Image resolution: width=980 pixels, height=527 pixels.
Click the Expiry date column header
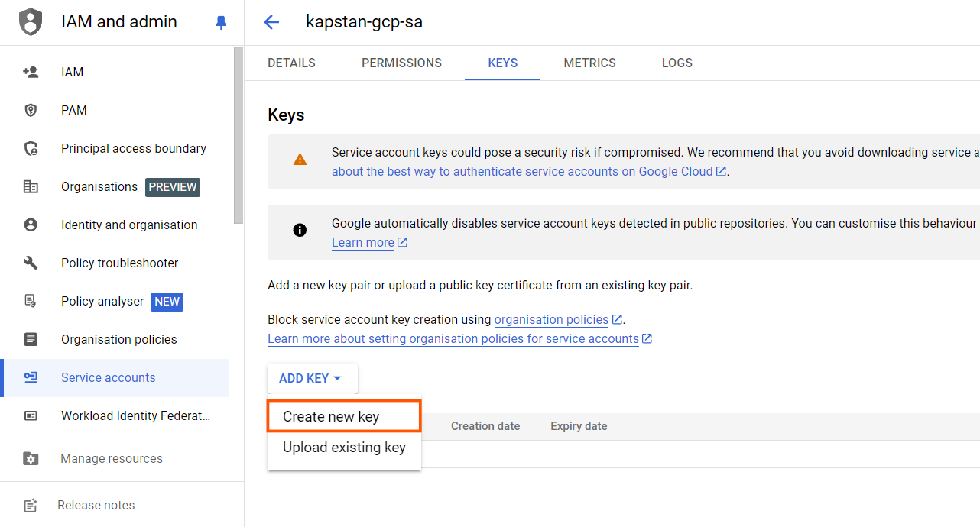tap(579, 426)
